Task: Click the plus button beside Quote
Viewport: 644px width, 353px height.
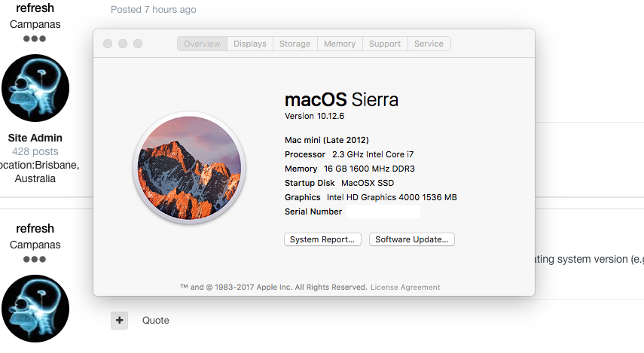Action: 119,320
